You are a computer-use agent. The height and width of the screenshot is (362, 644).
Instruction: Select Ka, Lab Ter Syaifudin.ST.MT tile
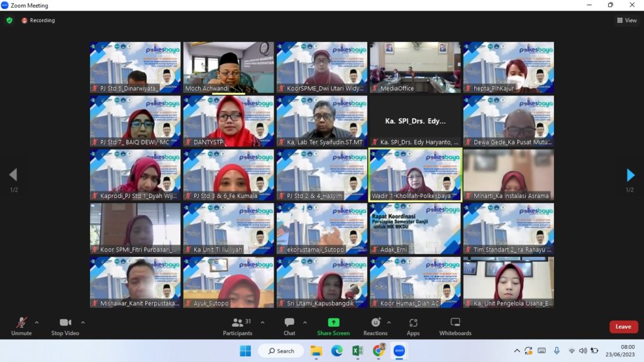point(321,121)
